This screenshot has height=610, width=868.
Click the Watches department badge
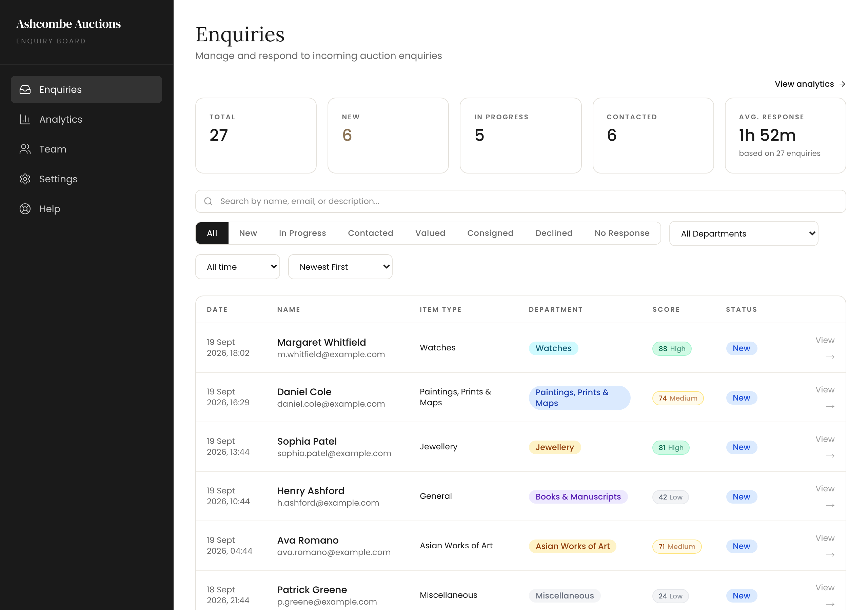pyautogui.click(x=553, y=348)
